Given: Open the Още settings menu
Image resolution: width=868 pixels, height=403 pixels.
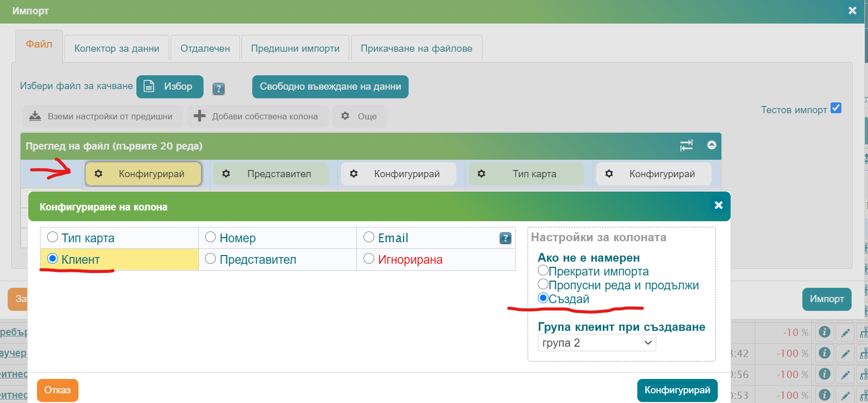Looking at the screenshot, I should [x=359, y=116].
